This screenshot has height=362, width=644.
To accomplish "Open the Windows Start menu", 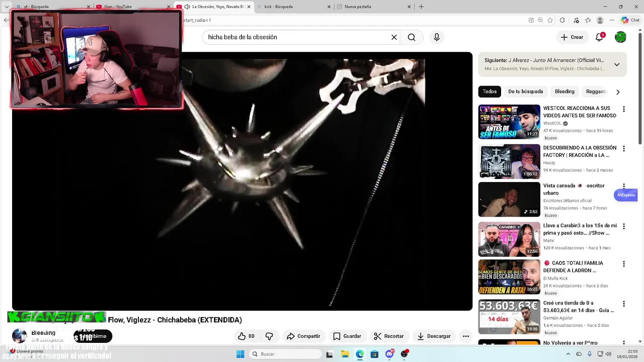I will 240,354.
